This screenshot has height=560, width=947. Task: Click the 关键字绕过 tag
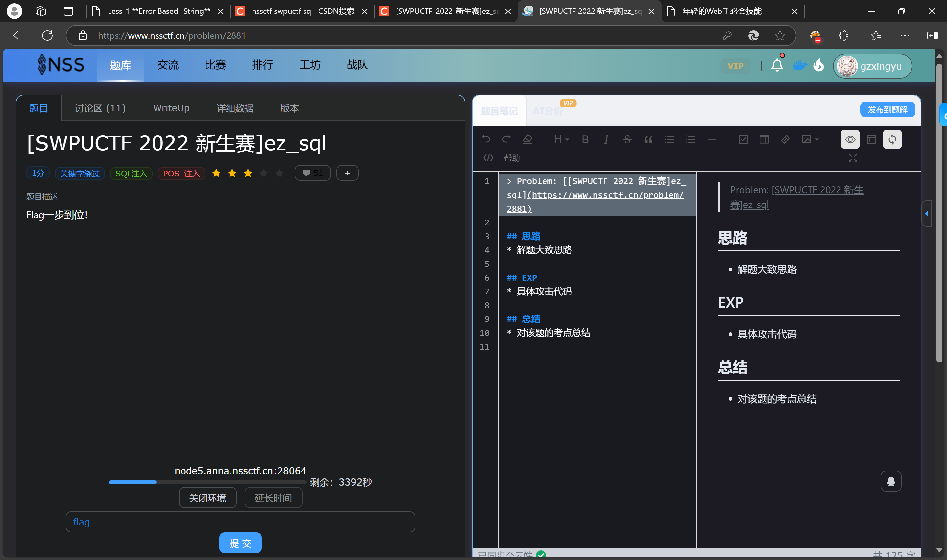coord(80,173)
